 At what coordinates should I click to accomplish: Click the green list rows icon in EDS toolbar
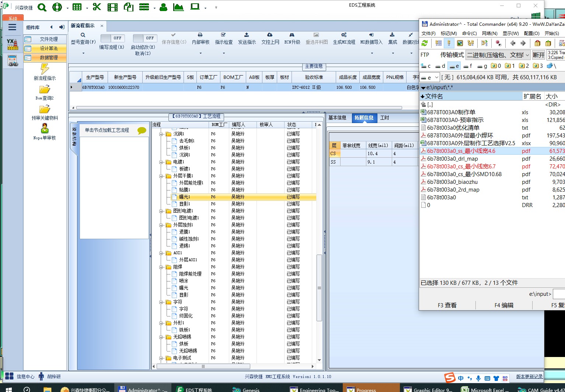[x=144, y=7]
